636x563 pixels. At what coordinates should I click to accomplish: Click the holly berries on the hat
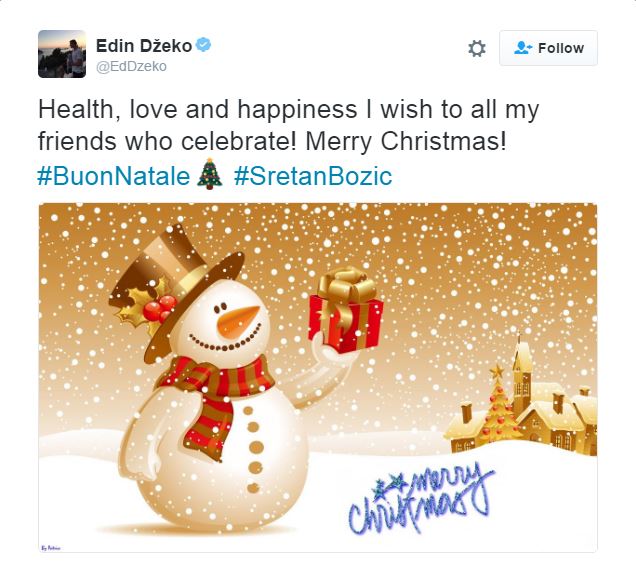point(159,308)
